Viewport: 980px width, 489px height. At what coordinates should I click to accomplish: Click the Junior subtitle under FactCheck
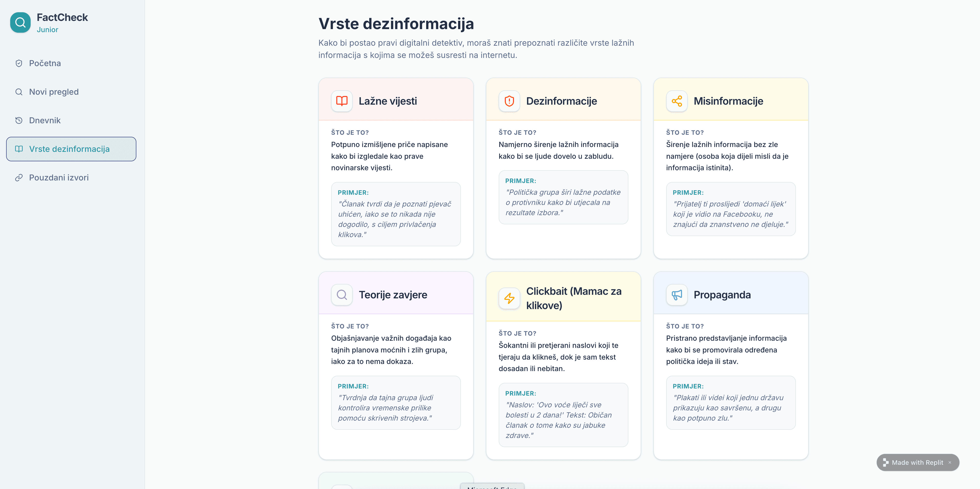click(x=47, y=30)
